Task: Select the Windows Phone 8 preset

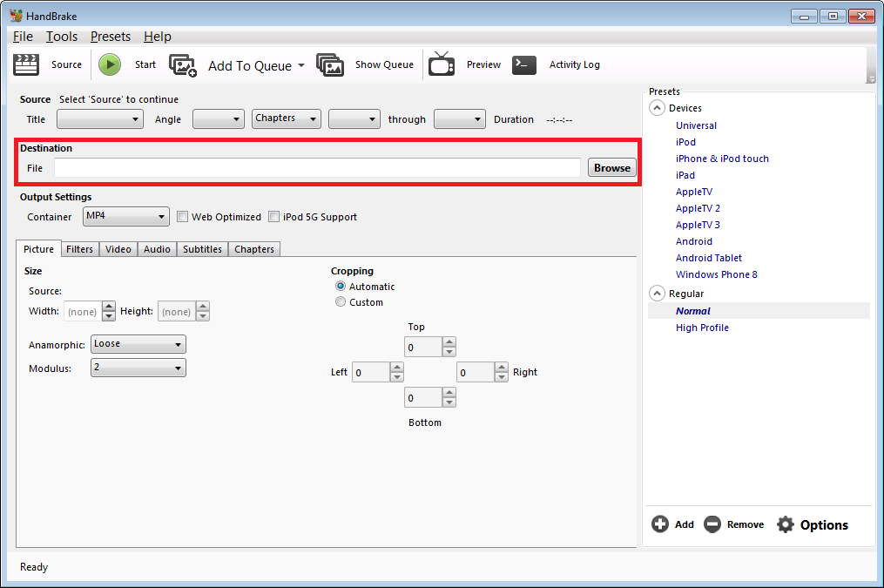Action: click(x=717, y=274)
